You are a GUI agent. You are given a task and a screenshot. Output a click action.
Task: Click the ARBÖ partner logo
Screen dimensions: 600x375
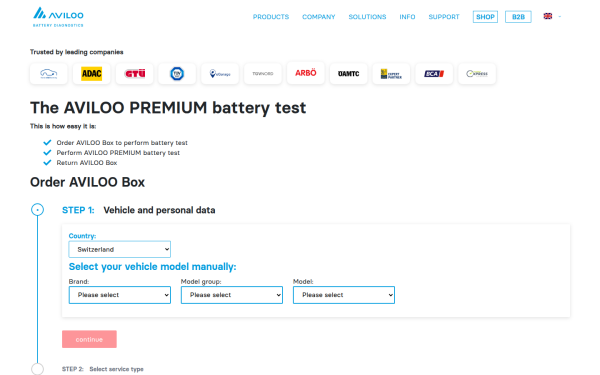(x=305, y=73)
